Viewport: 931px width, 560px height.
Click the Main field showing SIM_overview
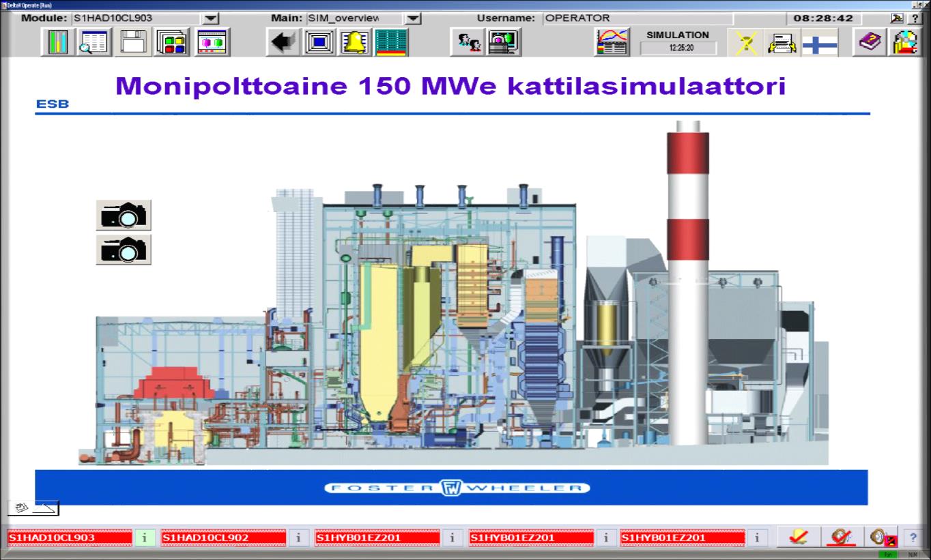[355, 18]
